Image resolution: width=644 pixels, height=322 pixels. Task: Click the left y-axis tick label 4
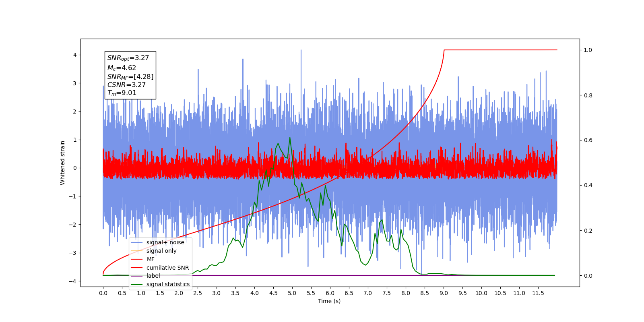coord(75,55)
